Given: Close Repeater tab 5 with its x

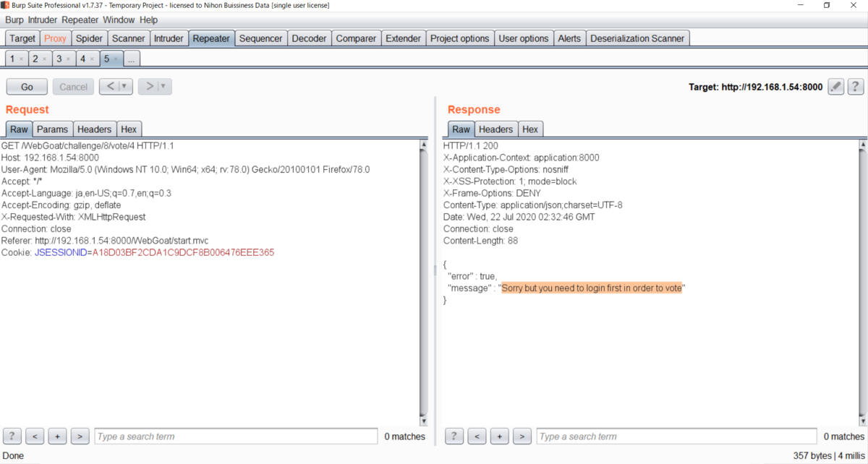Looking at the screenshot, I should (116, 59).
